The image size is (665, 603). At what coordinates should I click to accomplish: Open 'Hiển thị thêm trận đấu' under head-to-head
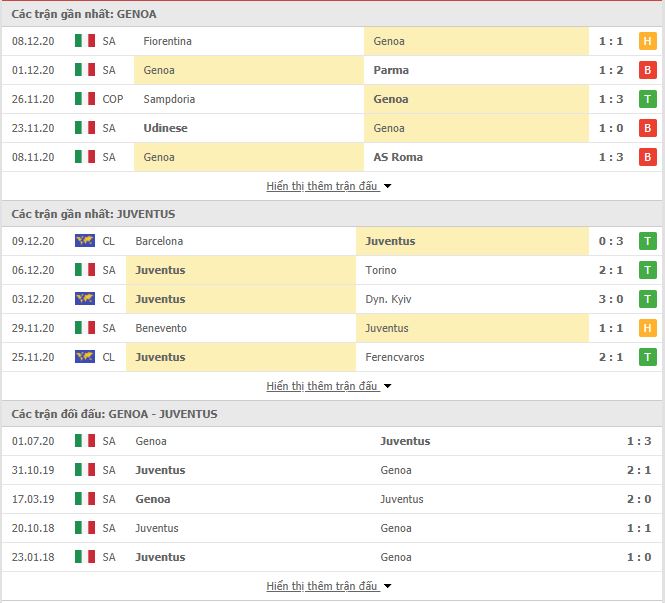(x=322, y=586)
